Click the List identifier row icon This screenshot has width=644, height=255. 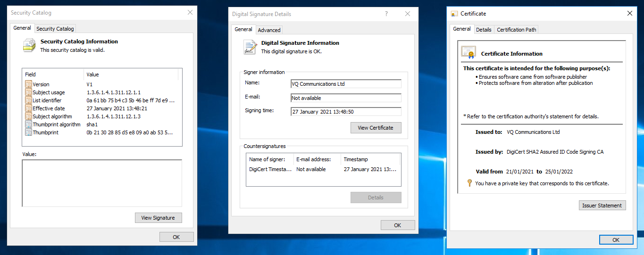pyautogui.click(x=28, y=100)
